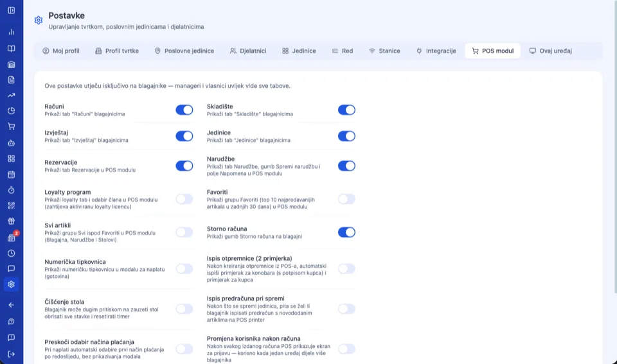Open the shopping cart icon in sidebar
Image resolution: width=617 pixels, height=364 pixels.
[x=11, y=126]
